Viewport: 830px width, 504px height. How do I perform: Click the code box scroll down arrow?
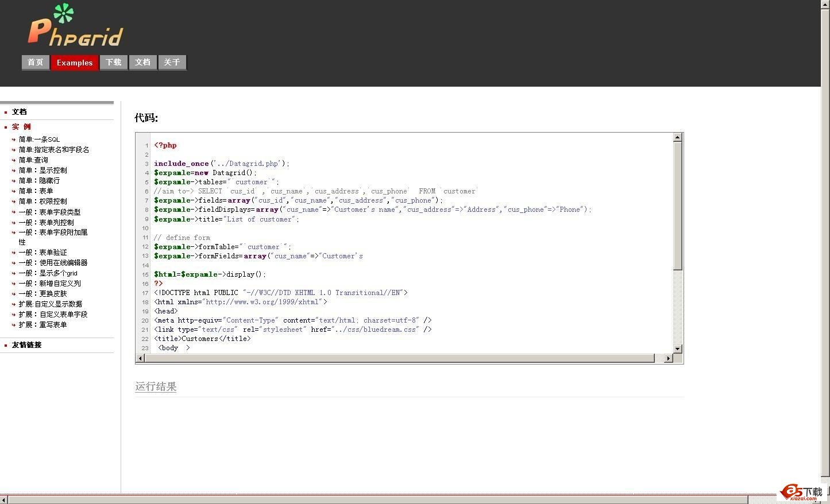point(677,348)
